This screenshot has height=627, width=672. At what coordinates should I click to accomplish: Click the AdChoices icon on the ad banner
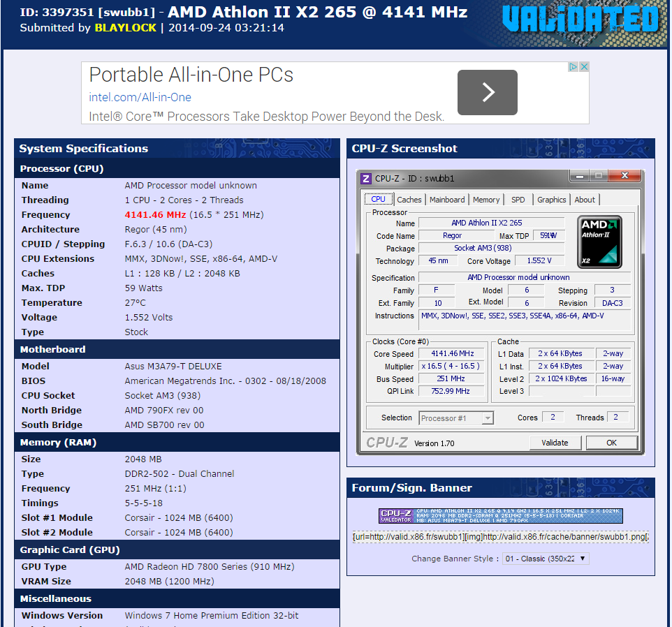point(573,67)
